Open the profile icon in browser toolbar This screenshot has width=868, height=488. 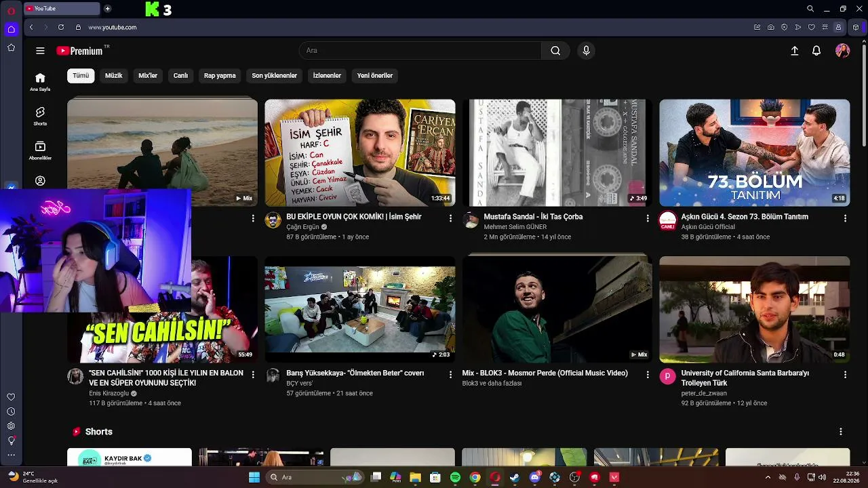click(839, 27)
